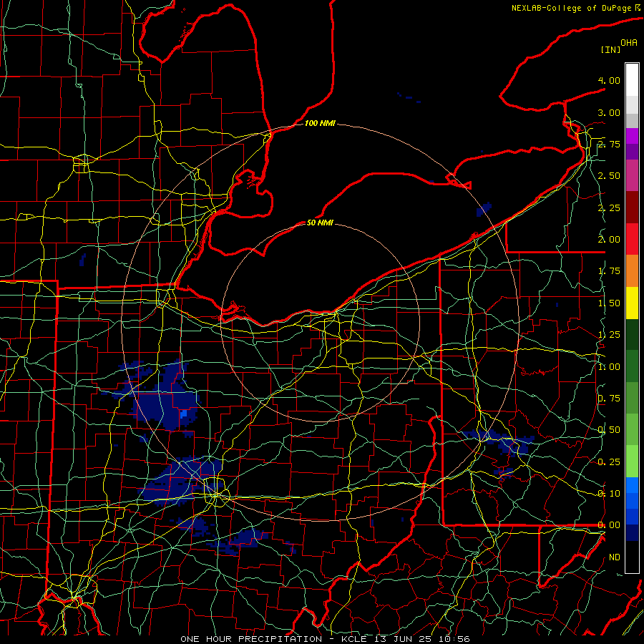Viewport: 644px width, 644px height.
Task: Click the ND legend label
Action: click(615, 557)
